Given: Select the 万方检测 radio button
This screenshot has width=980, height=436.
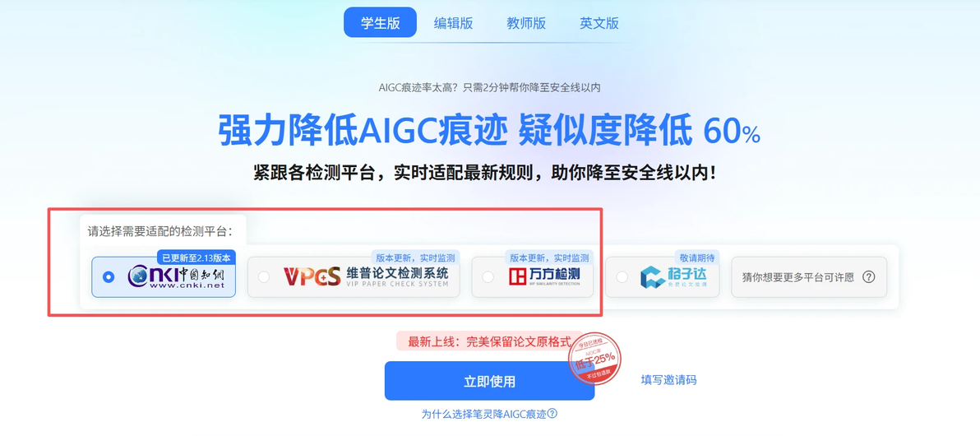Looking at the screenshot, I should tap(488, 277).
